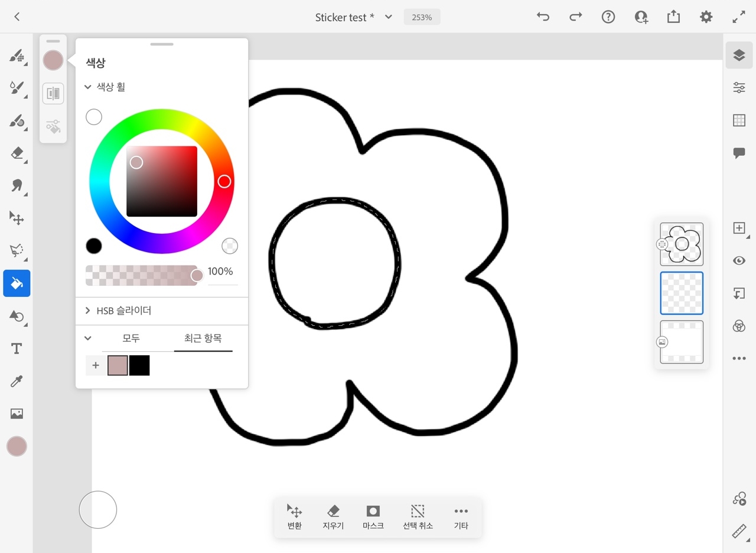
Task: Select the Eyedropper tool
Action: tap(17, 381)
